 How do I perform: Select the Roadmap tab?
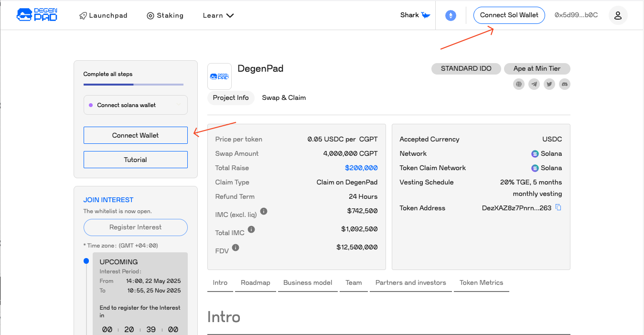point(255,282)
